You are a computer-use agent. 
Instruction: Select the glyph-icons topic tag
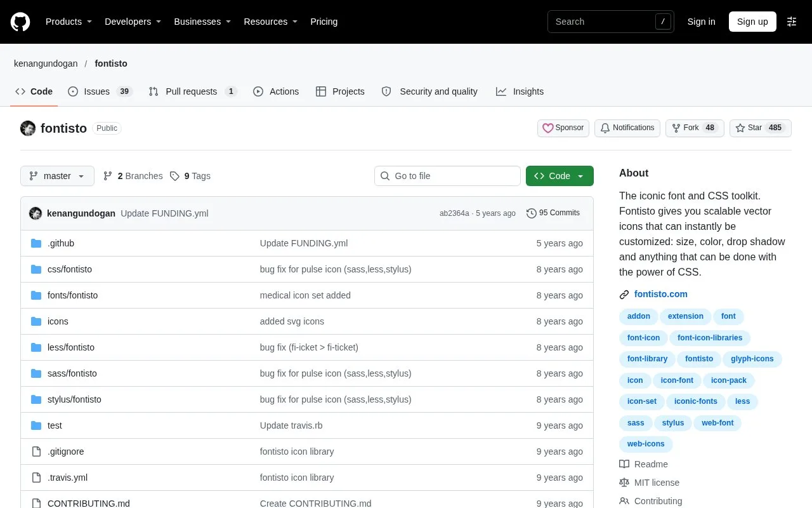coord(752,359)
